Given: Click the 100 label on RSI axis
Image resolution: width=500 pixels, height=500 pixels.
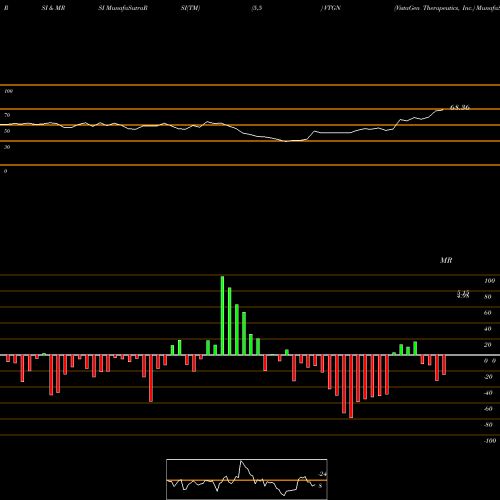Looking at the screenshot, I should 9,91.
